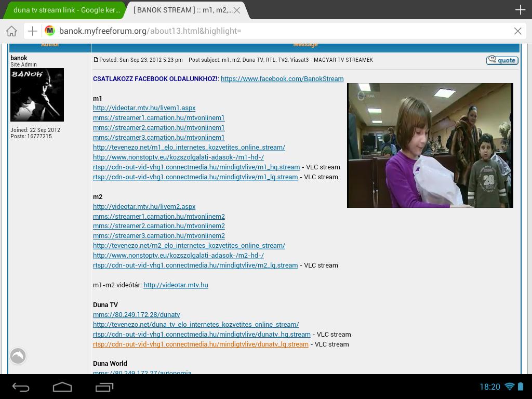This screenshot has width=532, height=399.
Task: Click the quote button on the post
Action: (x=502, y=60)
